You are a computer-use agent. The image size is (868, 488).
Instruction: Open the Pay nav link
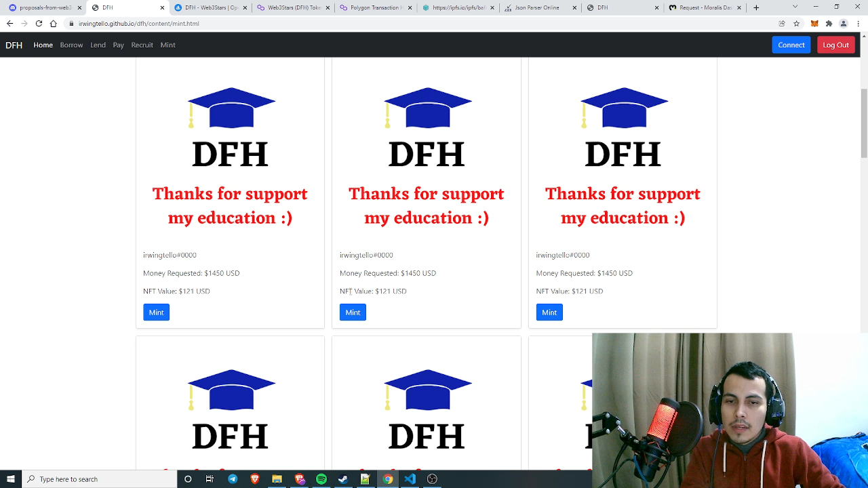click(119, 45)
